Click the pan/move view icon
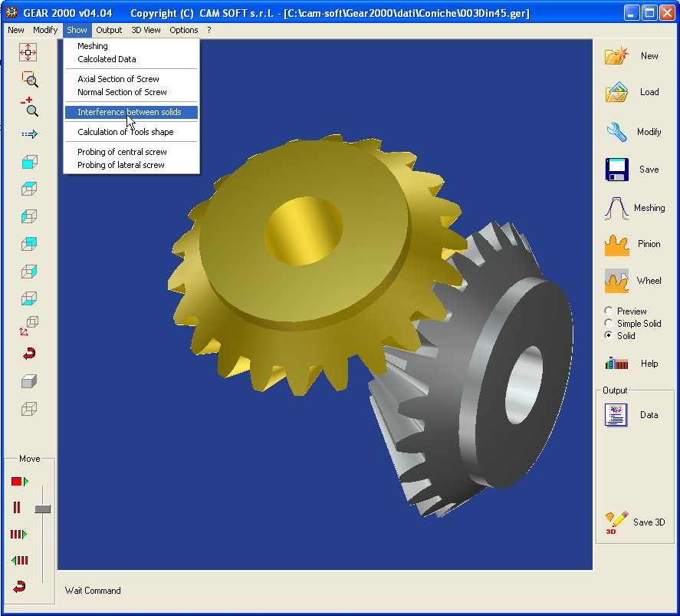The image size is (680, 616). pyautogui.click(x=28, y=52)
